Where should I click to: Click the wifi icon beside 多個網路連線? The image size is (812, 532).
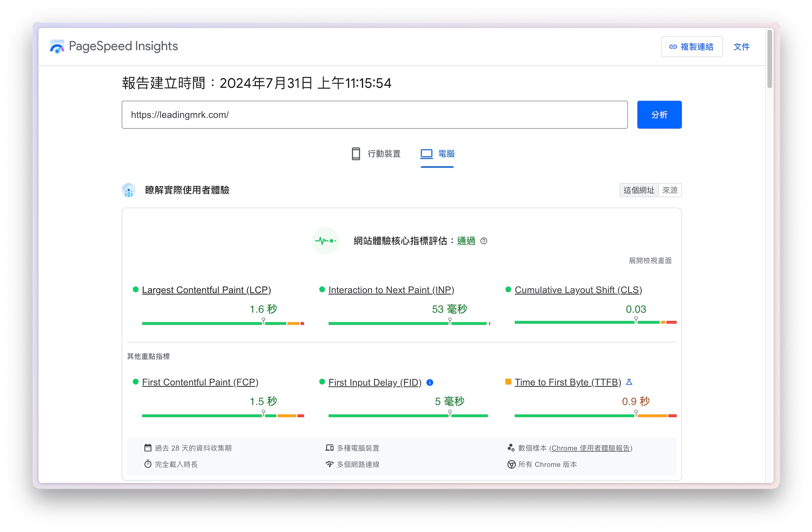(x=329, y=464)
